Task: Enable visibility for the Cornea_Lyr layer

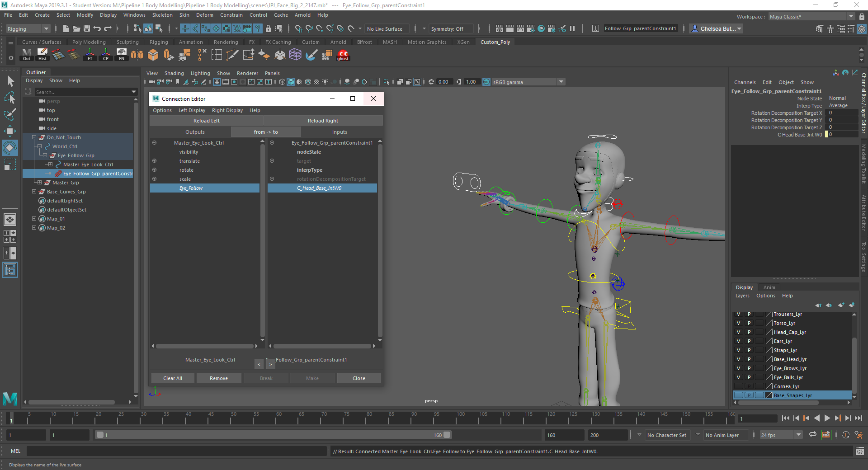Action: (x=738, y=386)
